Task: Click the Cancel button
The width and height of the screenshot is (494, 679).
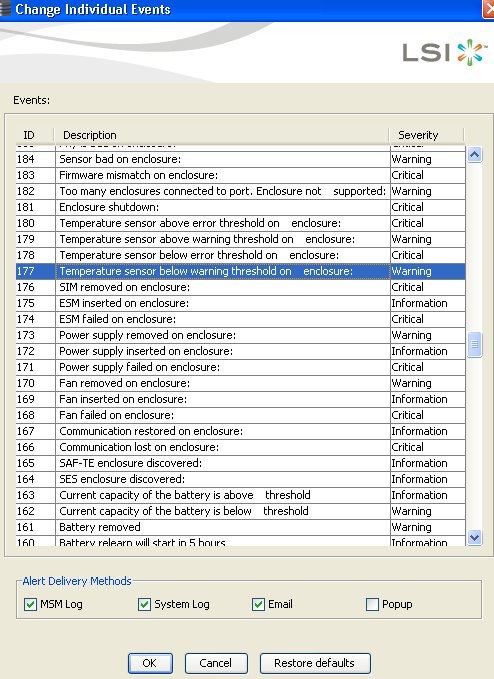Action: click(x=216, y=663)
